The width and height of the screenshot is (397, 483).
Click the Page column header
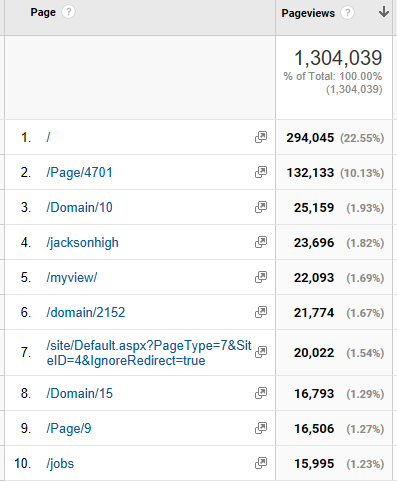coord(43,12)
